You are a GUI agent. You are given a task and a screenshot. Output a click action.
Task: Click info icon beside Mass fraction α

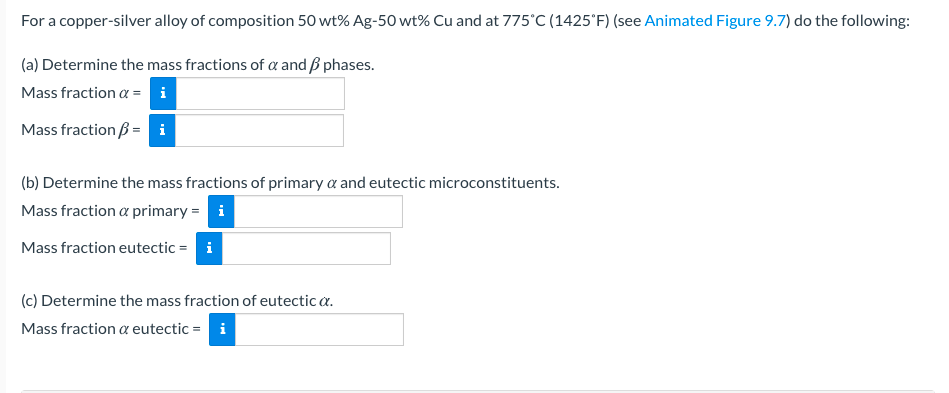[x=163, y=93]
